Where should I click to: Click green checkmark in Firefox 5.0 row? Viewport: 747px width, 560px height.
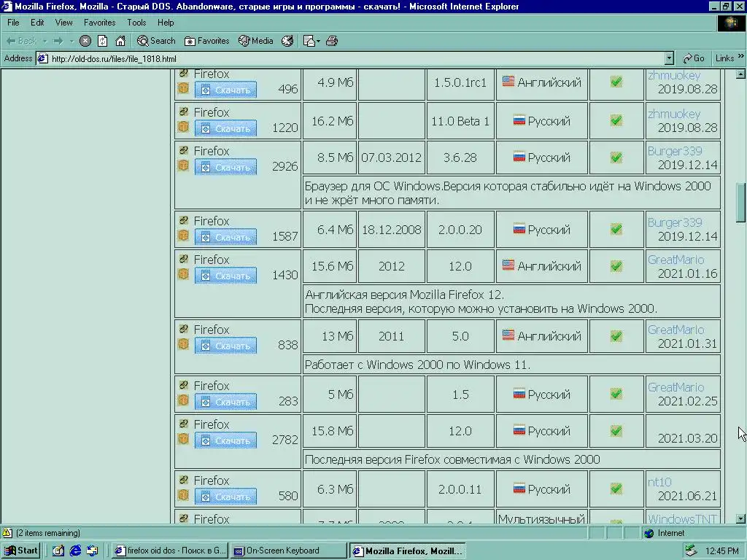616,336
